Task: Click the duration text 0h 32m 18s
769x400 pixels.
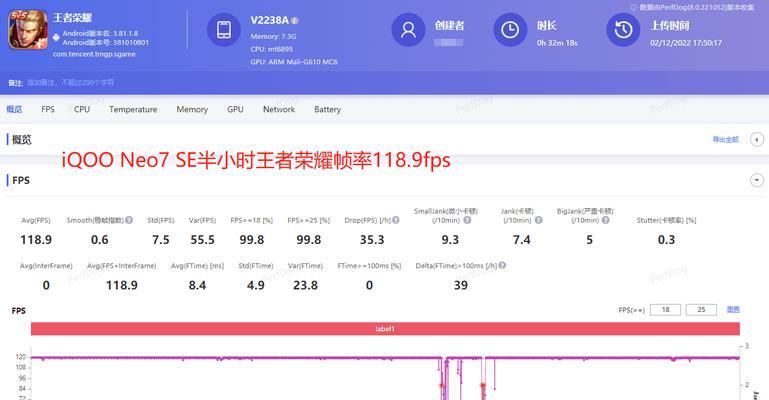Action: click(557, 43)
